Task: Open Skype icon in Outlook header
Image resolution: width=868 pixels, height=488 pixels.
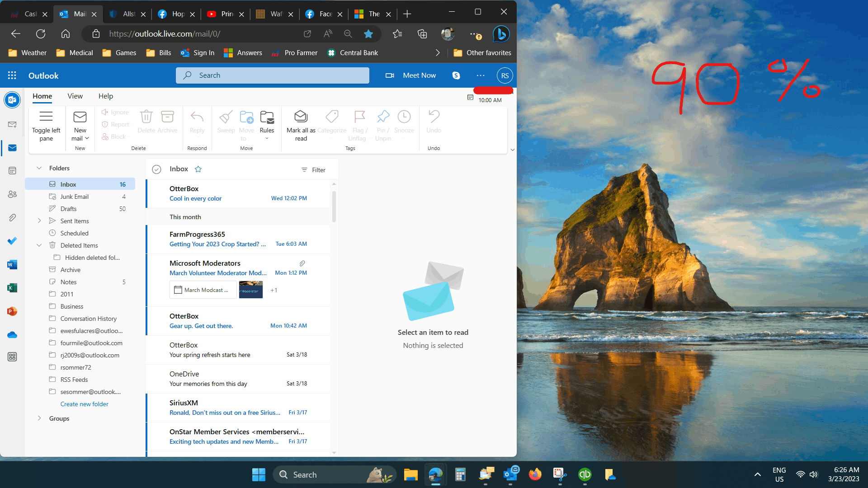Action: coord(456,75)
